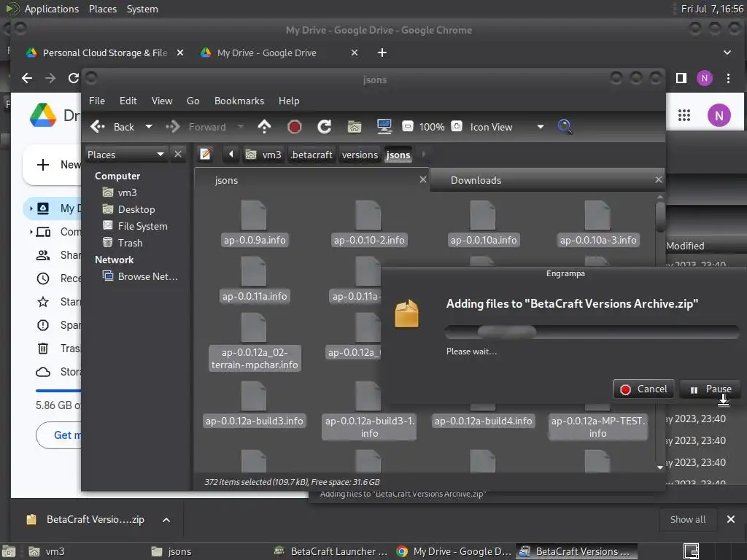Reload the Chrome page
Image resolution: width=747 pixels, height=560 pixels.
click(73, 78)
